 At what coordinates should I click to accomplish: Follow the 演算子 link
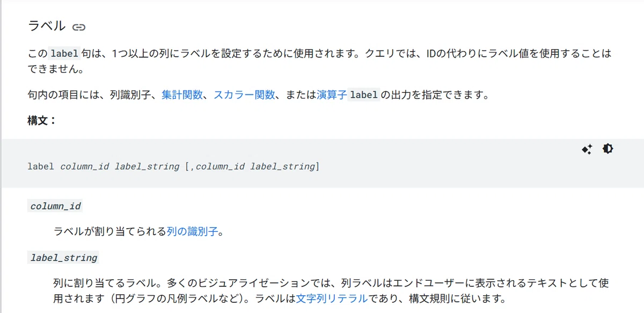[x=332, y=95]
